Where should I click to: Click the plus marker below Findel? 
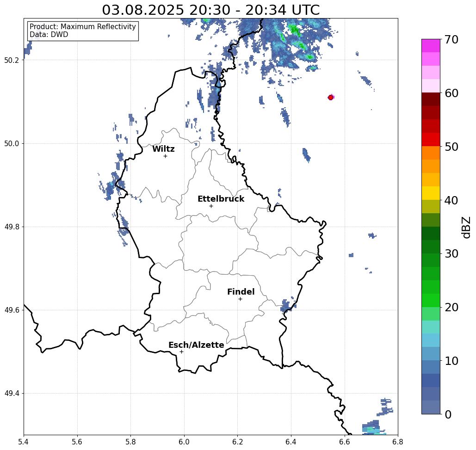click(240, 299)
